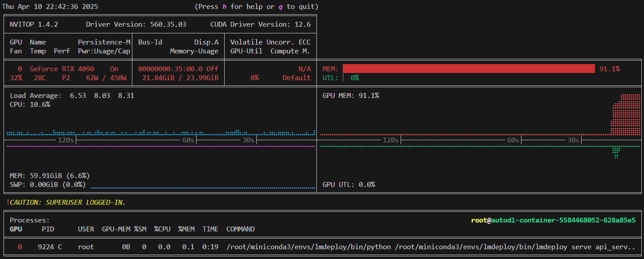
Task: Click the %CPU column header
Action: [x=162, y=229]
